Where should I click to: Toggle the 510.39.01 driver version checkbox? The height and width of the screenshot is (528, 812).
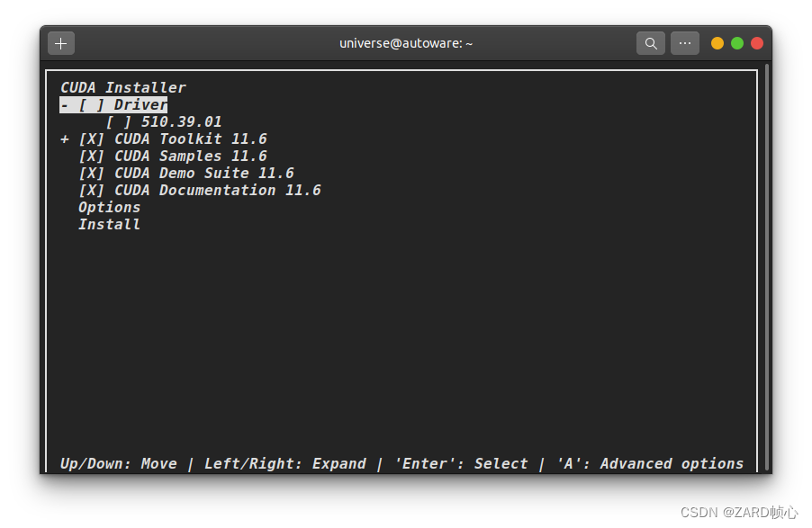click(118, 122)
